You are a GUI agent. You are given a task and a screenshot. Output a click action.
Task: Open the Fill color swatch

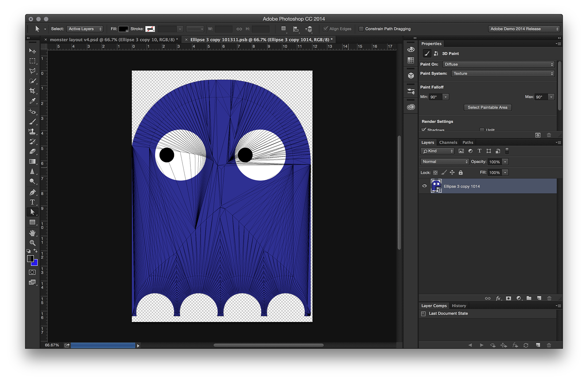click(x=123, y=29)
